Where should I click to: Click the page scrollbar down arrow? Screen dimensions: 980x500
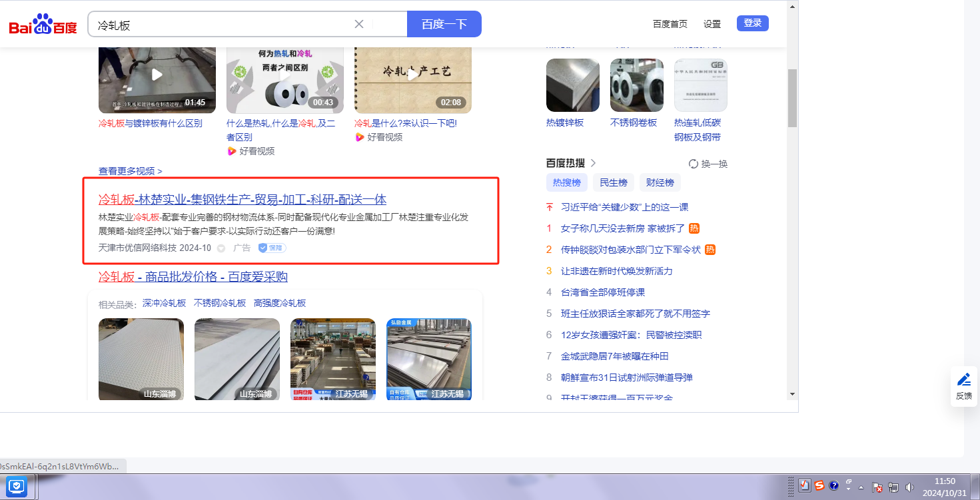click(x=793, y=393)
